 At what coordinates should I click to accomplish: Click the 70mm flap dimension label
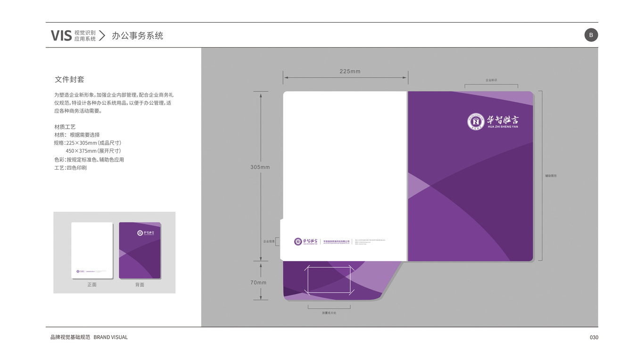(x=258, y=283)
